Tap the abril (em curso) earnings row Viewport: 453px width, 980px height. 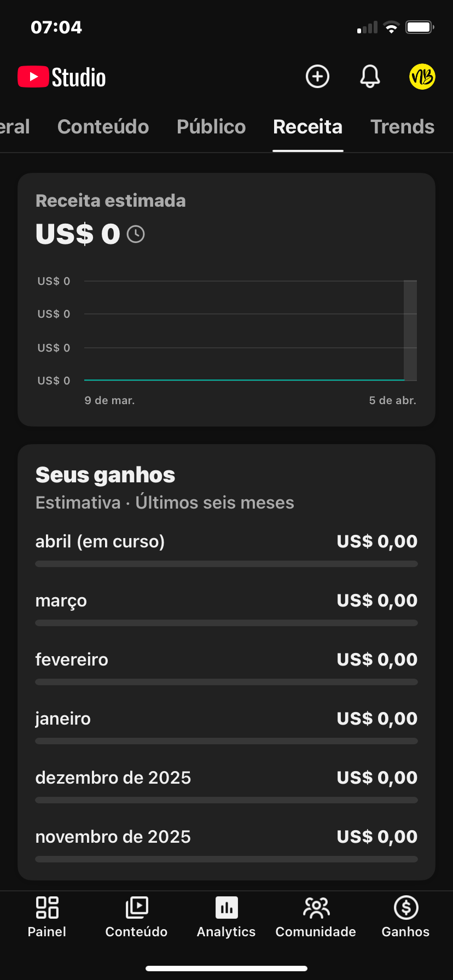[x=226, y=542]
